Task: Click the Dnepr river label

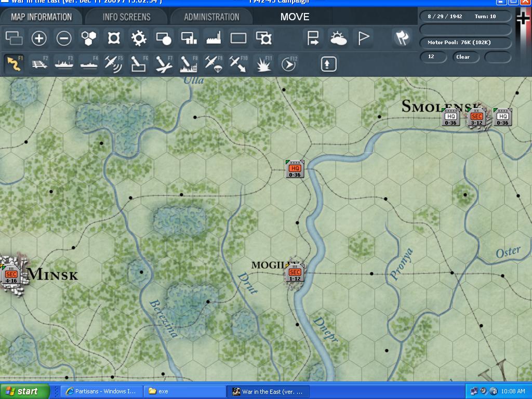Action: point(326,330)
